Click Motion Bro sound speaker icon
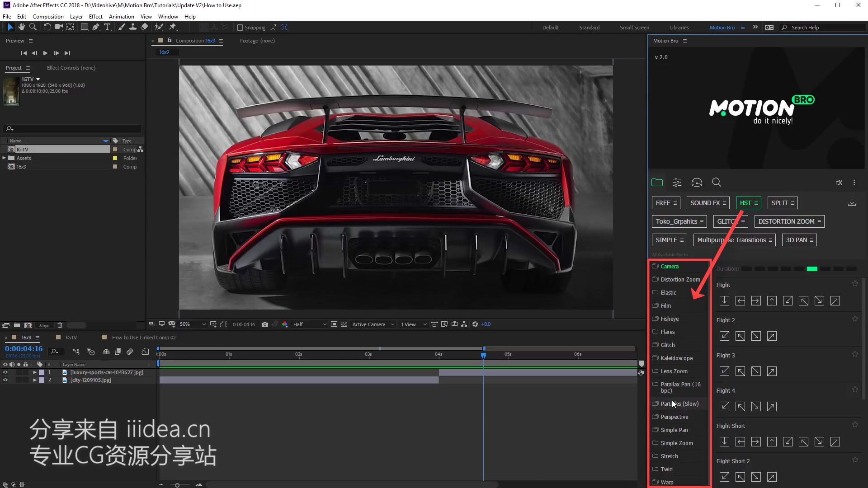The image size is (868, 488). [x=839, y=183]
